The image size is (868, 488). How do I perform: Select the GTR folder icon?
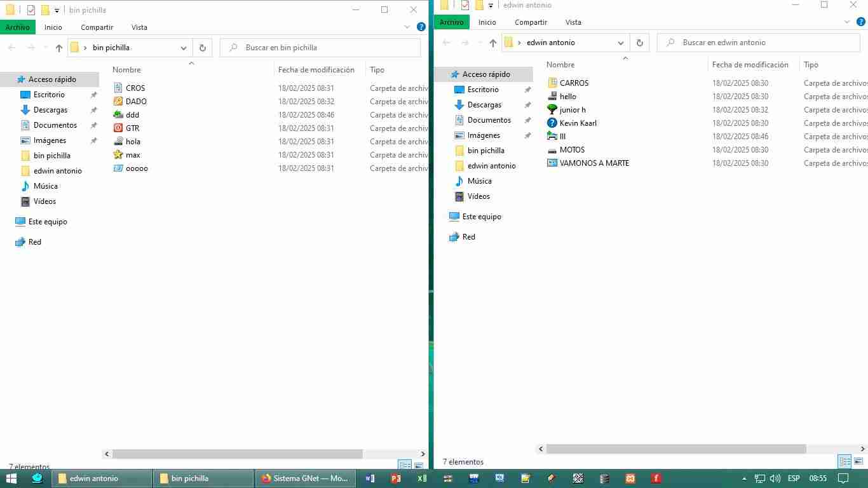(x=118, y=128)
